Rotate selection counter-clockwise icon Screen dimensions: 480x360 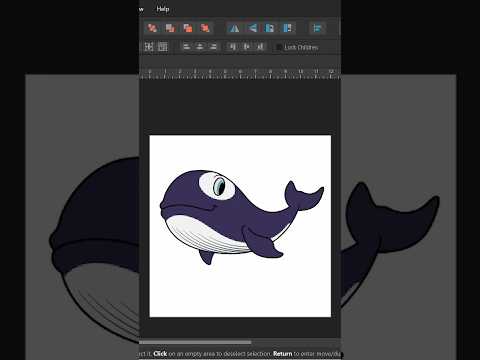[x=269, y=28]
